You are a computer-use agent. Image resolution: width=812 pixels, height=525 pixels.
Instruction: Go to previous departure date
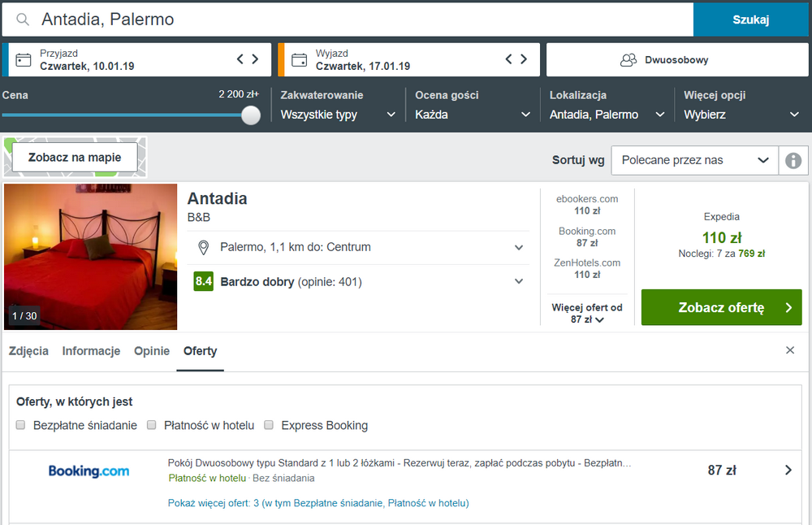click(x=508, y=59)
